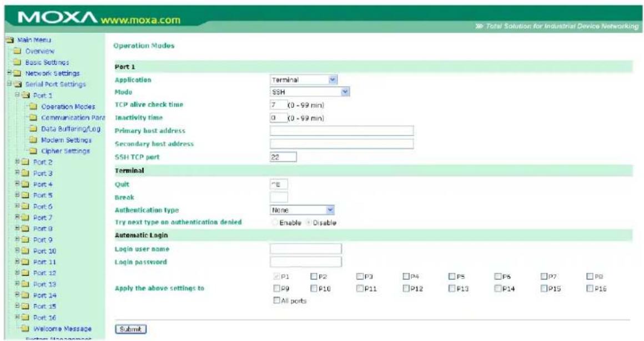
Task: Click the Cipher Settings folder icon
Action: pos(33,151)
